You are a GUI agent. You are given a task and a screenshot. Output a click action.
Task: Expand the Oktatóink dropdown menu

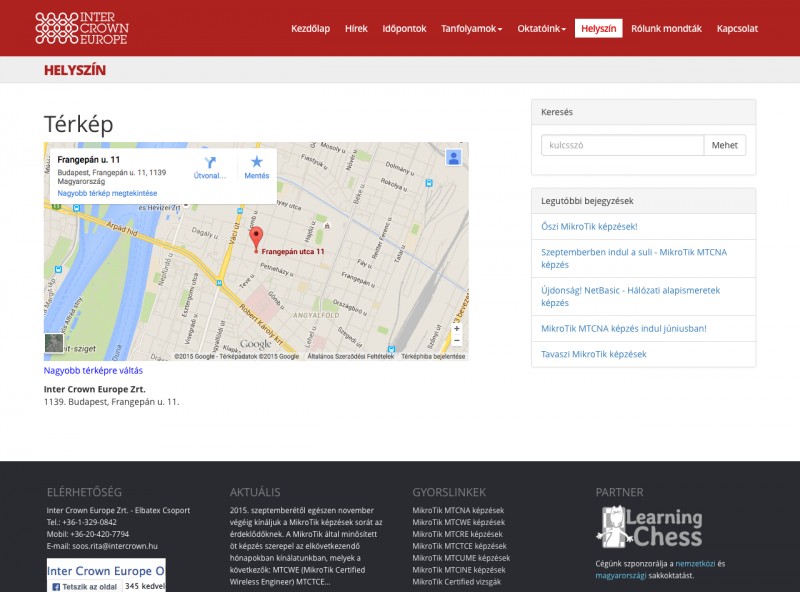pyautogui.click(x=541, y=28)
